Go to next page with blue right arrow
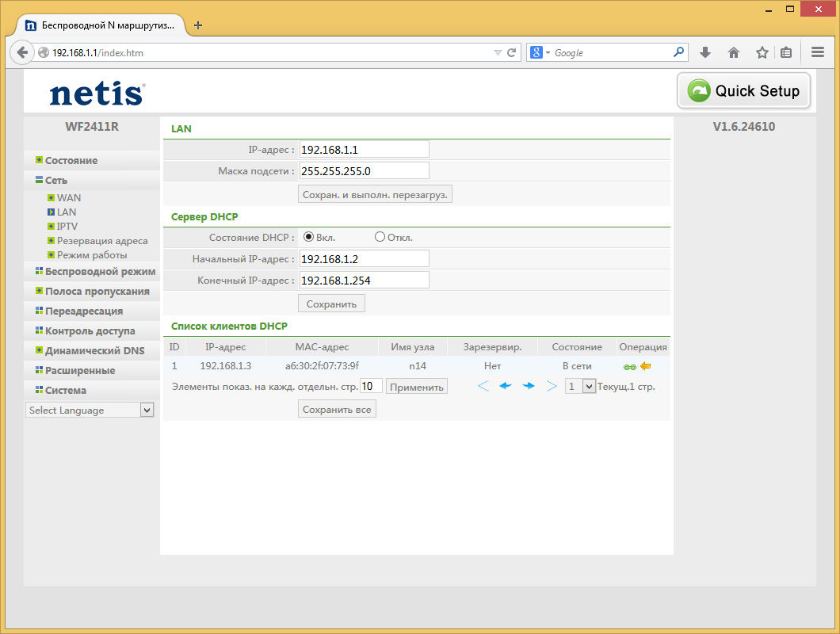 click(x=529, y=386)
